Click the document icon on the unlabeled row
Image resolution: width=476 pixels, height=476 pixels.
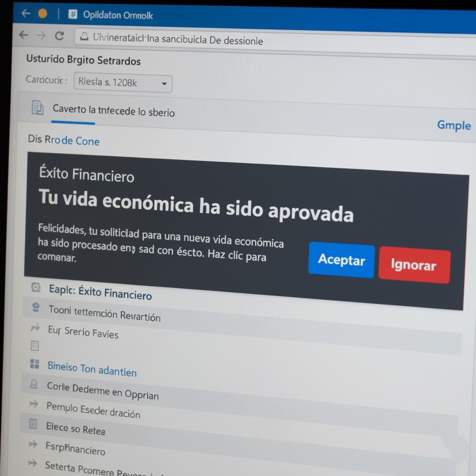(x=35, y=345)
